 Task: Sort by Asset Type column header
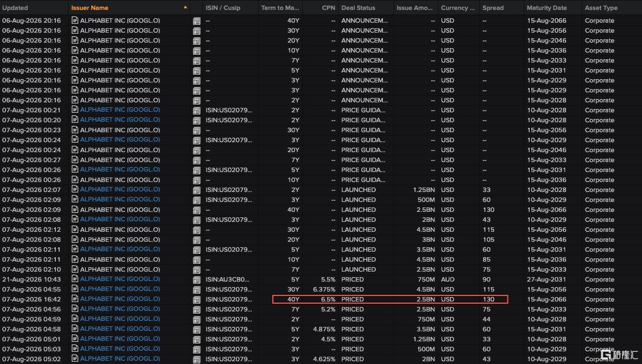click(x=601, y=7)
